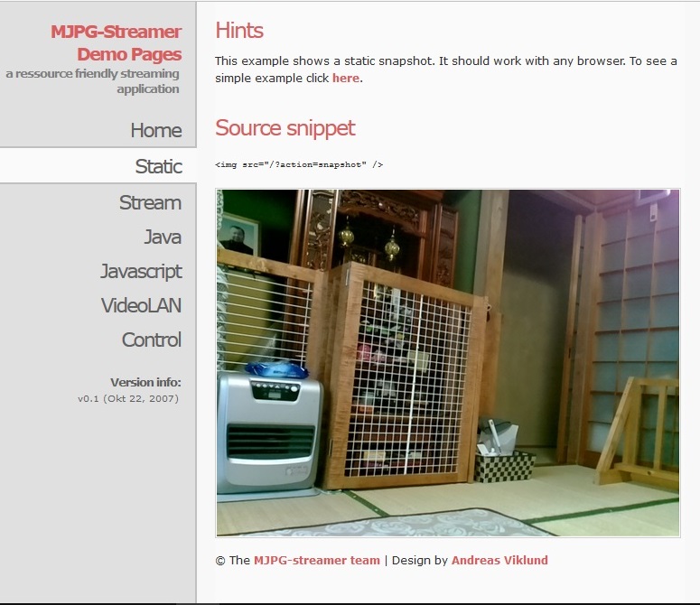The height and width of the screenshot is (605, 700).
Task: Navigate to the VideoLAN page
Action: (141, 306)
